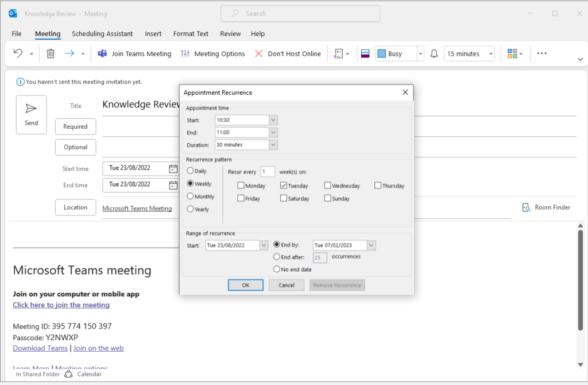This screenshot has height=385, width=588.
Task: Open the Help tab
Action: tap(258, 34)
